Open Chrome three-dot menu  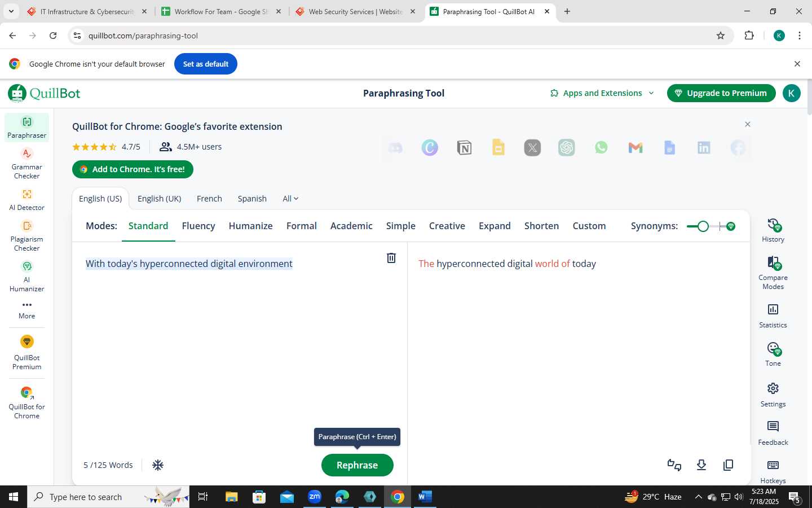(x=800, y=36)
